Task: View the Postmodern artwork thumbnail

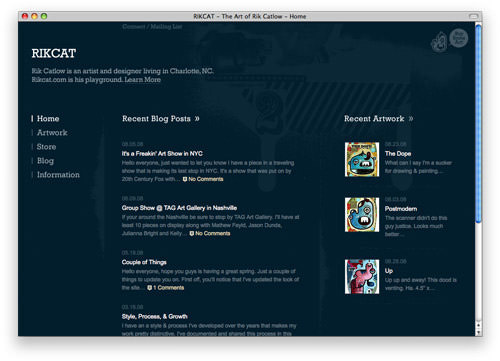Action: click(x=362, y=215)
